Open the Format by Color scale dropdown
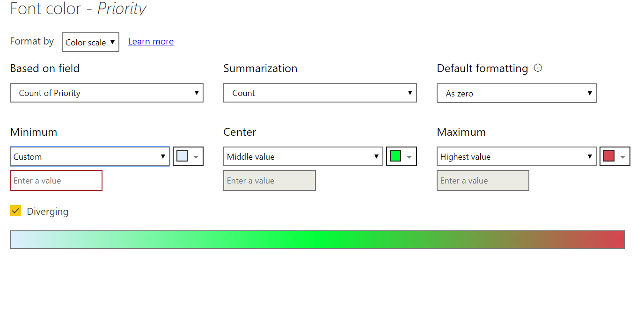The image size is (644, 309). tap(90, 42)
